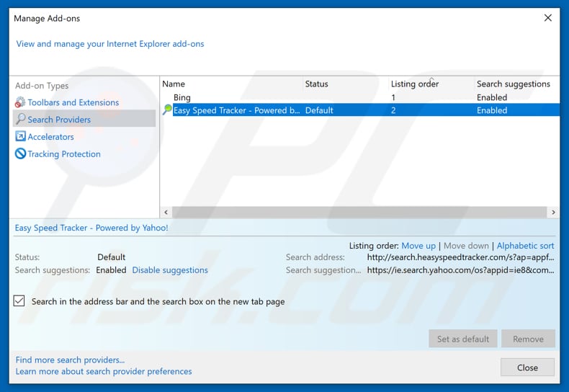This screenshot has height=392, width=569.
Task: Open Find more search providers link
Action: [70, 360]
